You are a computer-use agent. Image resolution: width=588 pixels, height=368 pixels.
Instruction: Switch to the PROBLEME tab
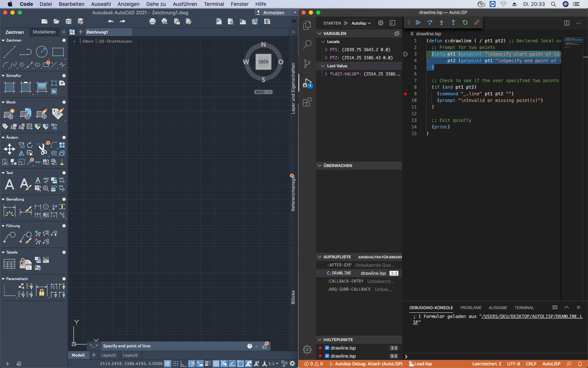point(471,308)
